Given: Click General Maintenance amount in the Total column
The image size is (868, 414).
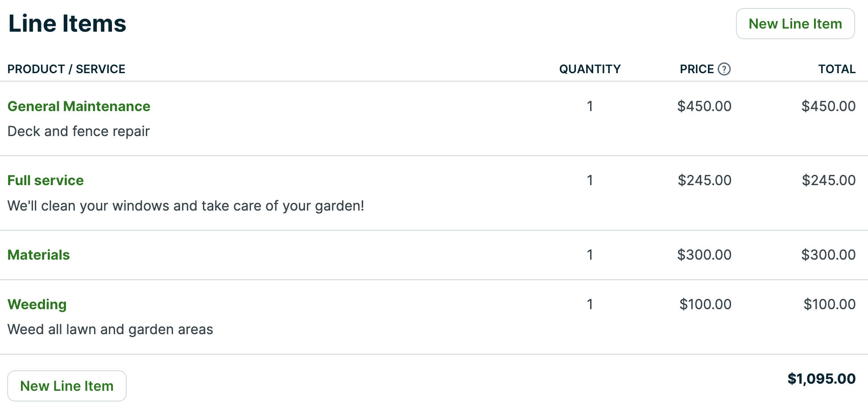Looking at the screenshot, I should click(828, 106).
